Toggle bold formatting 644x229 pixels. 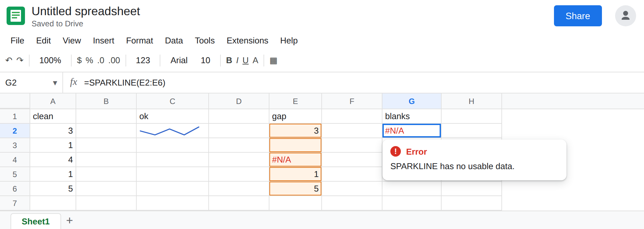tap(229, 60)
